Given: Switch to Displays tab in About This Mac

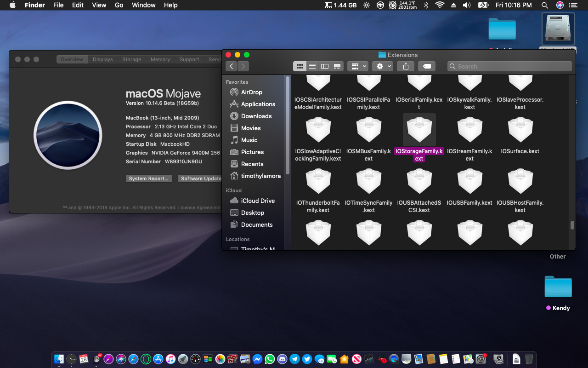Looking at the screenshot, I should pyautogui.click(x=102, y=59).
